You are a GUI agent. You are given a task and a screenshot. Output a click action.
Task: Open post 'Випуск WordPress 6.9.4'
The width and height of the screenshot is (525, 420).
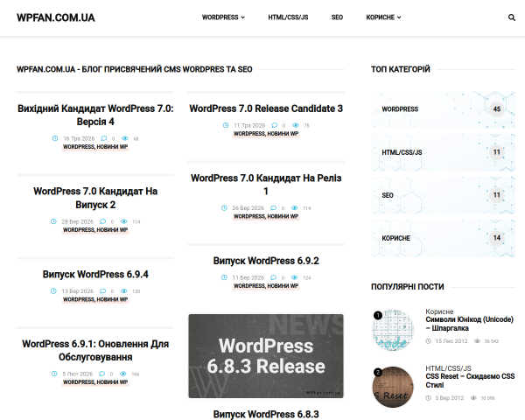pos(95,274)
